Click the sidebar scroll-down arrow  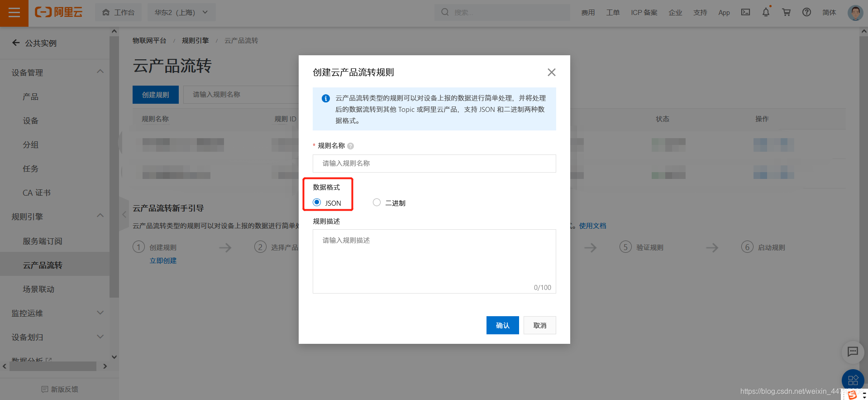point(114,357)
